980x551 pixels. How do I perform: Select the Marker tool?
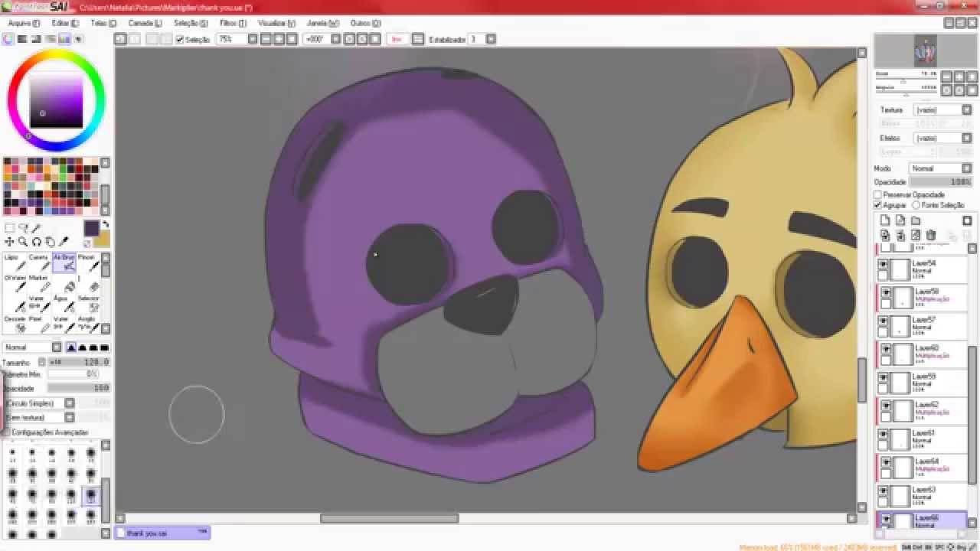(39, 283)
